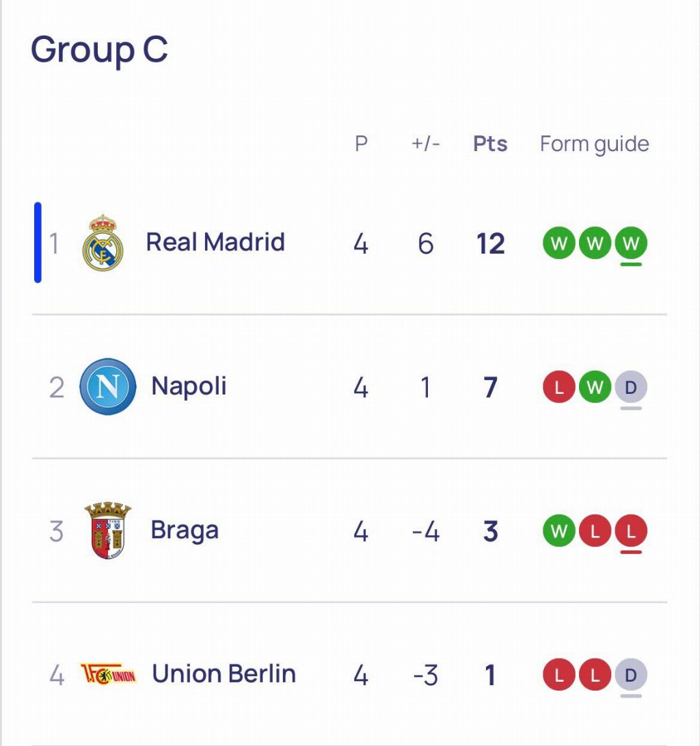Open the Union Berlin team name link
Screen dimensions: 700x746
[224, 674]
